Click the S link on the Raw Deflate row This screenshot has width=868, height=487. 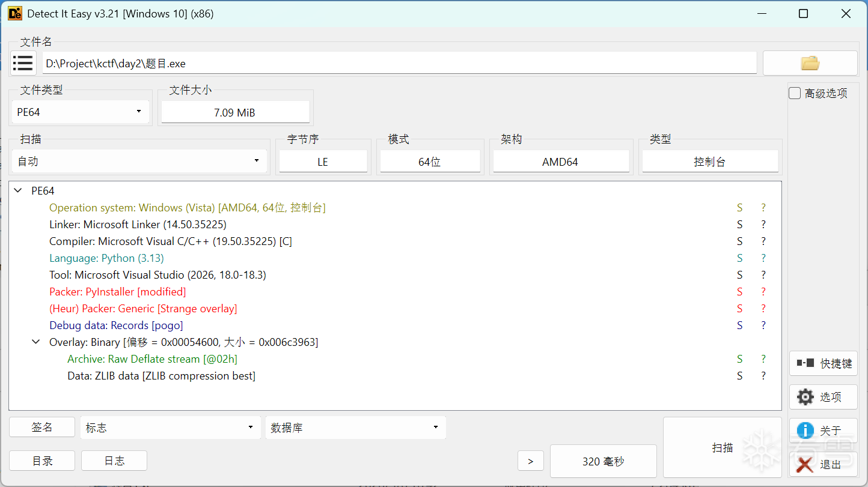[x=739, y=359]
